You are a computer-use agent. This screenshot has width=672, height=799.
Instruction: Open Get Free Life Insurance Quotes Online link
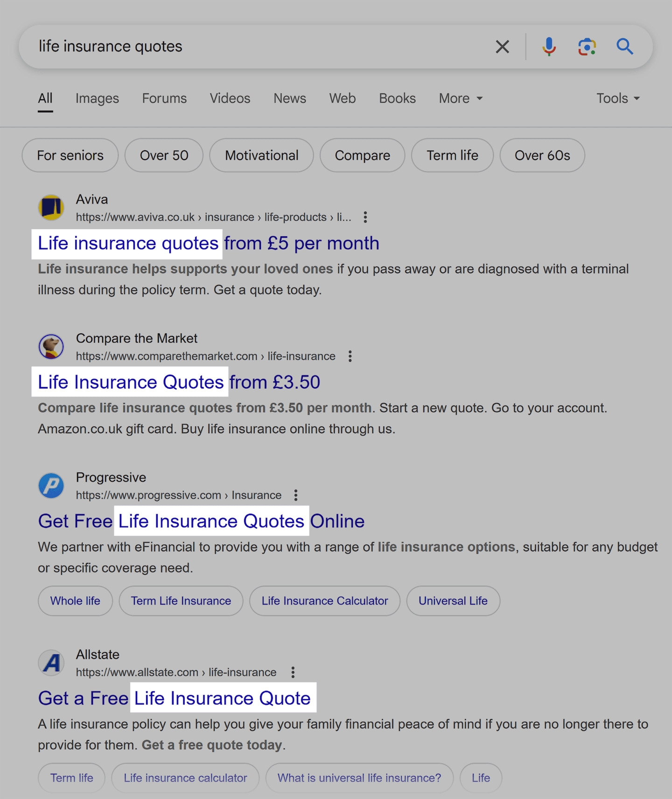coord(201,521)
